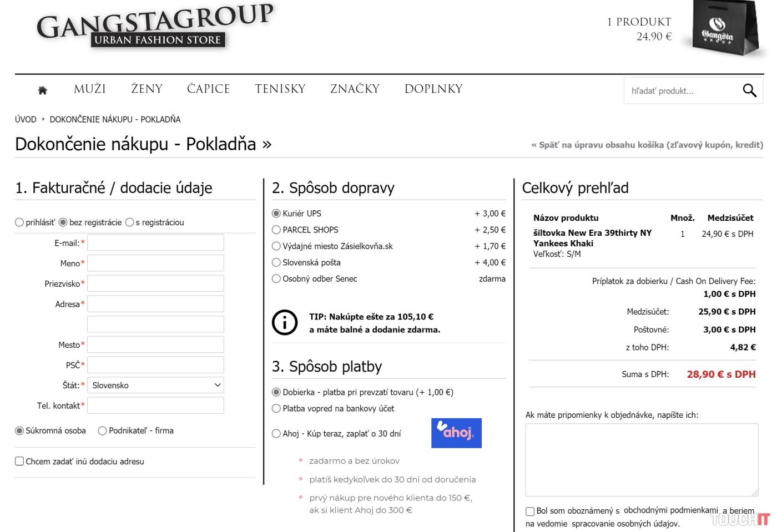Open the ZNAČKY menu
The image size is (777, 532).
point(355,89)
